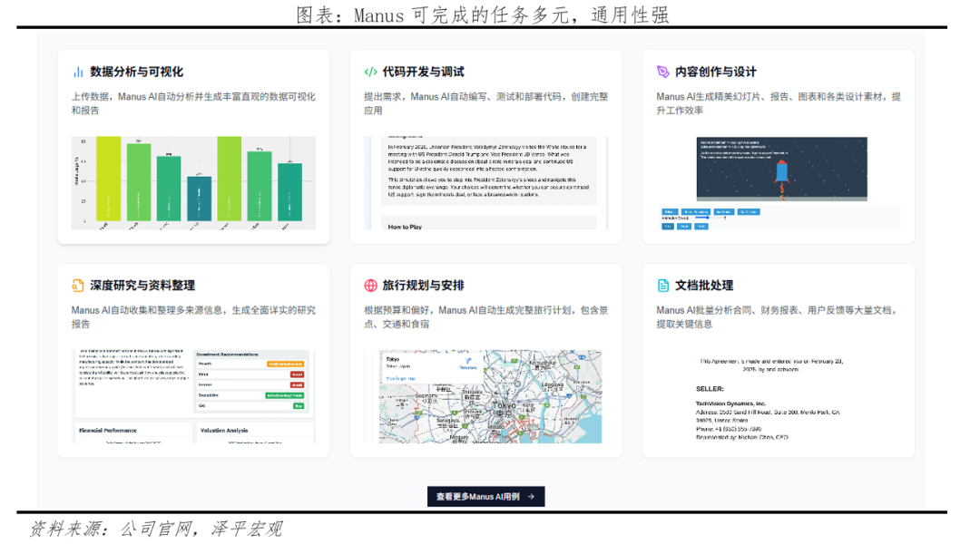Open the 代码开发与调试 card title
The height and width of the screenshot is (554, 980).
click(x=423, y=72)
